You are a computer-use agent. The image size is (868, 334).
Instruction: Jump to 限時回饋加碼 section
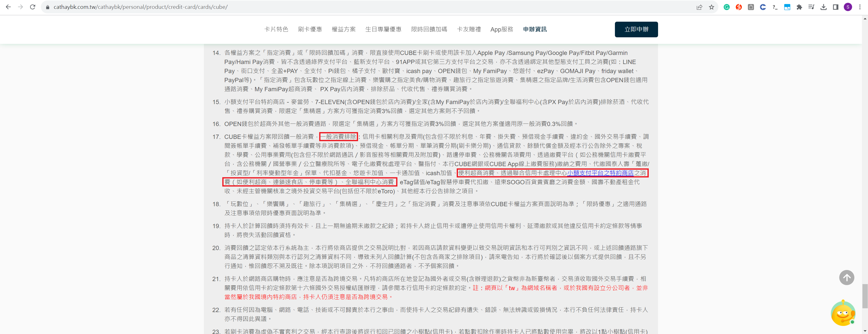[x=429, y=29]
